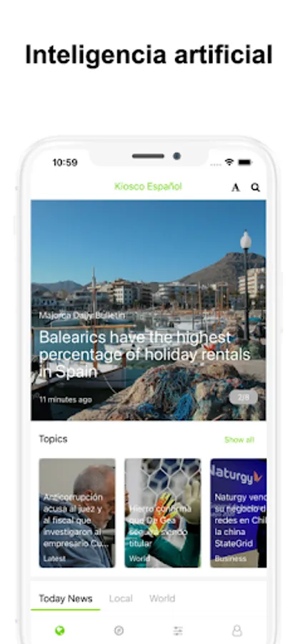Open the Balearics holiday rentals headline
This screenshot has height=644, width=298.
(x=144, y=354)
